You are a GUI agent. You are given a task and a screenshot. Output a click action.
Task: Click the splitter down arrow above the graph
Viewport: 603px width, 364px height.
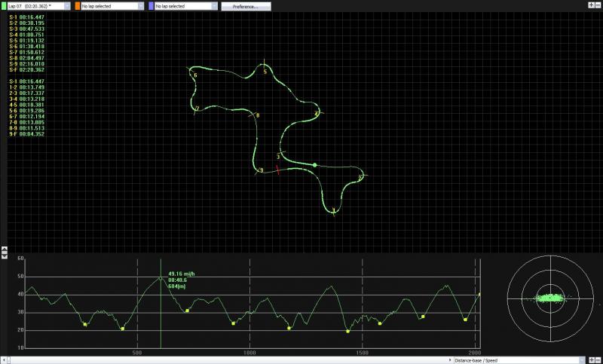click(x=5, y=255)
